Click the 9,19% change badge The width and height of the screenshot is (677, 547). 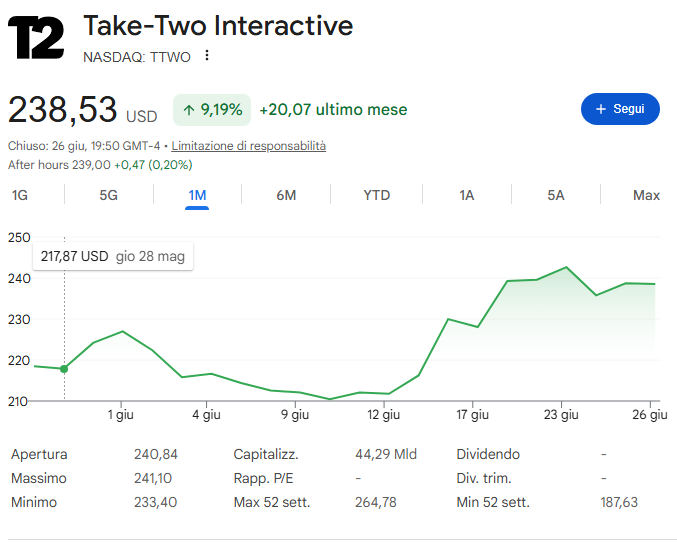tap(212, 110)
